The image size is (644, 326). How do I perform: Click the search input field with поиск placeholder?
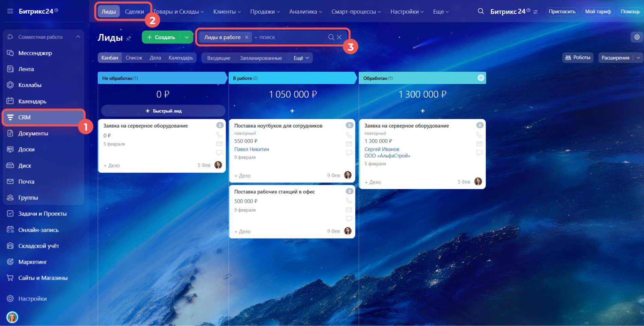289,37
